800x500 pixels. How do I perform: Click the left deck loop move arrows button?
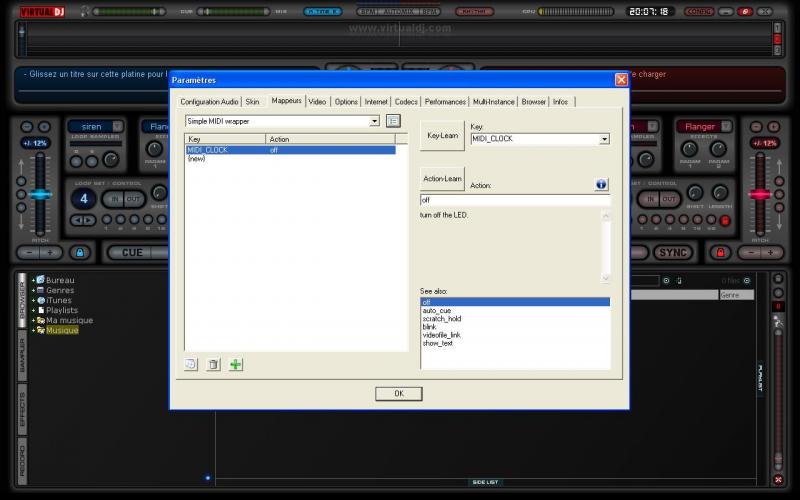click(83, 220)
